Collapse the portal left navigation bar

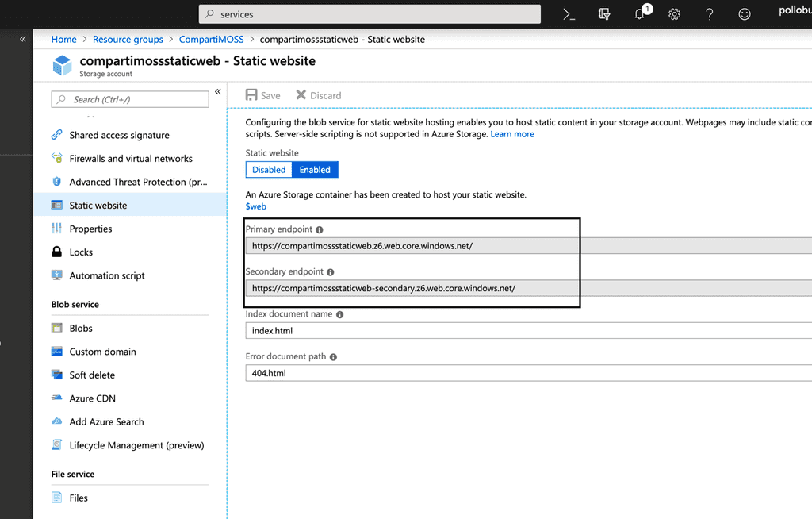[x=23, y=39]
